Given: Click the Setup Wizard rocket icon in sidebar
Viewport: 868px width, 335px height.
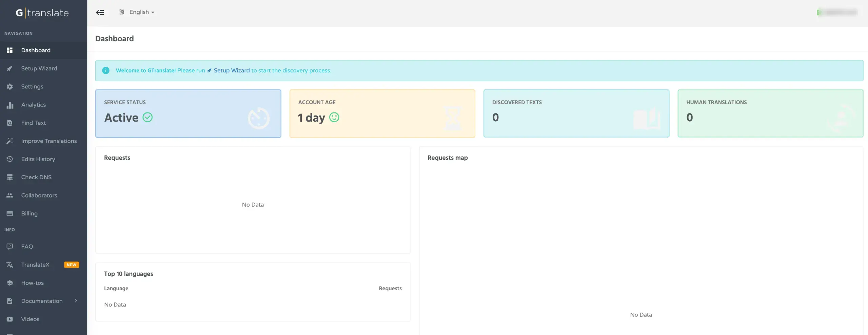Looking at the screenshot, I should [9, 68].
